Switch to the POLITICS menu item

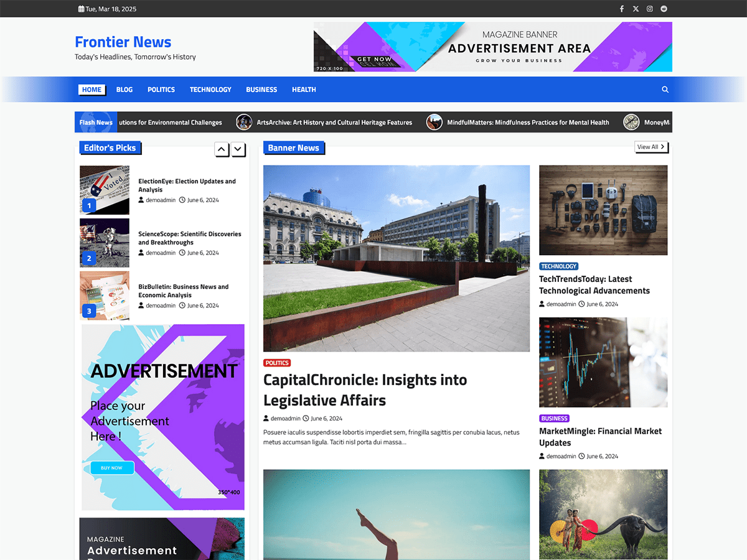click(161, 89)
